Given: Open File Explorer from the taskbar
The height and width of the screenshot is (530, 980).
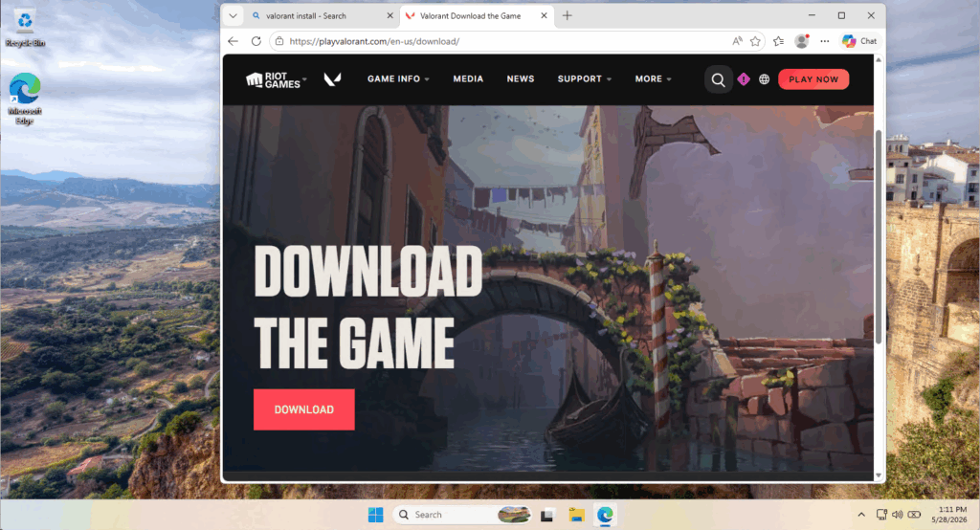Looking at the screenshot, I should pos(576,515).
